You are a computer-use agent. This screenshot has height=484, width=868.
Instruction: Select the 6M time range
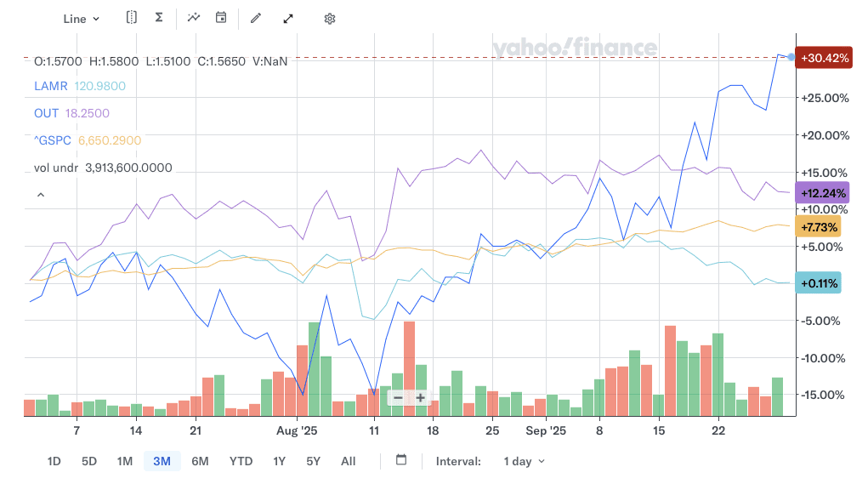point(200,461)
